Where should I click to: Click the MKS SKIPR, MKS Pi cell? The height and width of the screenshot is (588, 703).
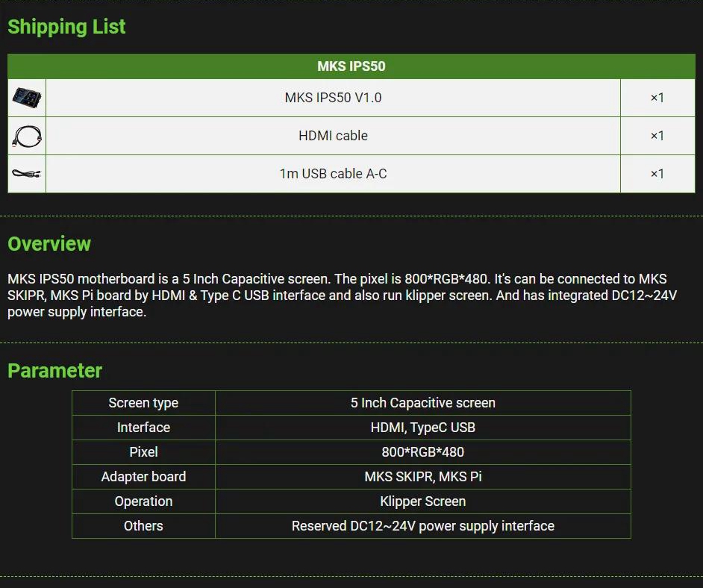422,477
